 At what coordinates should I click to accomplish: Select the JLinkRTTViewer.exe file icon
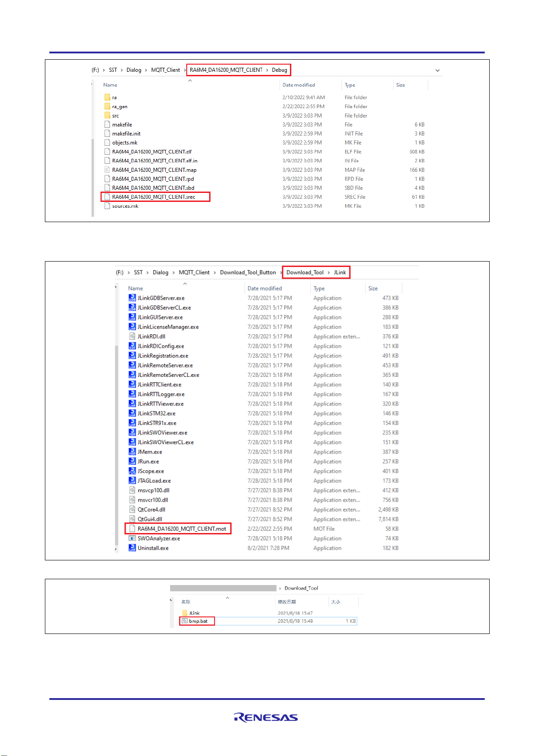pyautogui.click(x=132, y=404)
